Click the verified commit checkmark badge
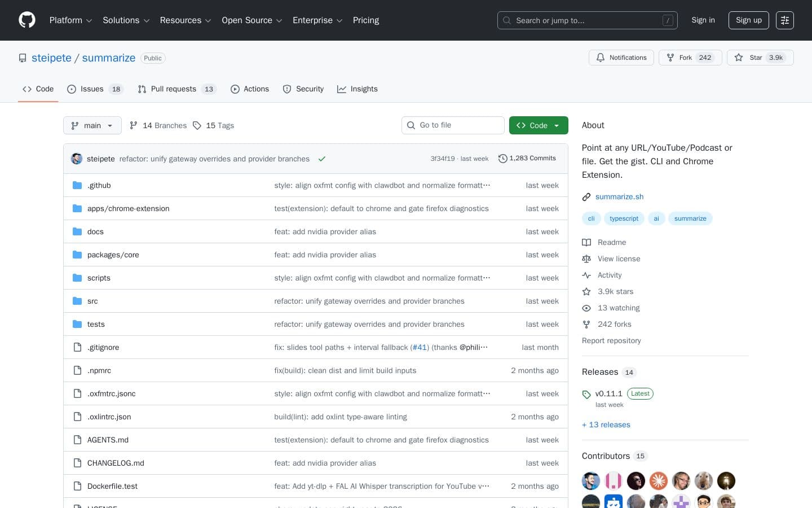 pyautogui.click(x=322, y=159)
